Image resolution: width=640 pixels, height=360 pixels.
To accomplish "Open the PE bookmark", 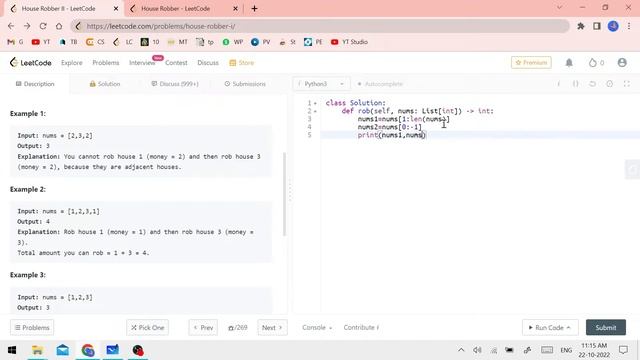I will 313,42.
